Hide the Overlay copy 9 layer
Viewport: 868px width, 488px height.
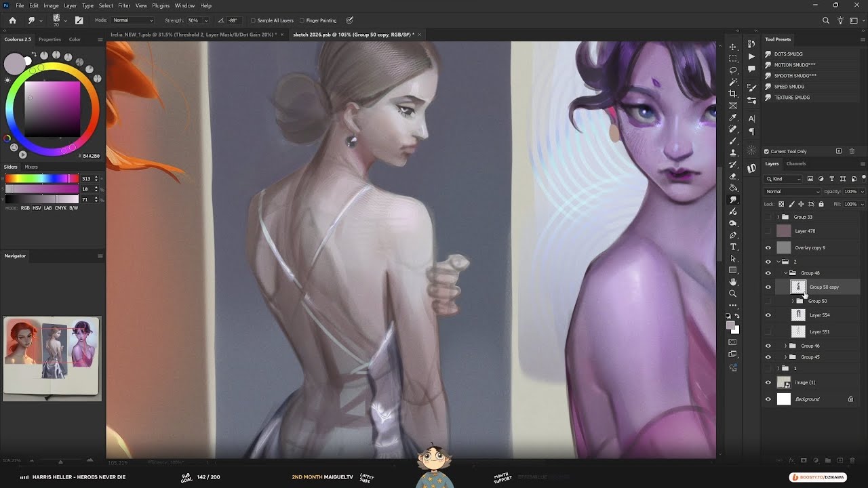[768, 248]
